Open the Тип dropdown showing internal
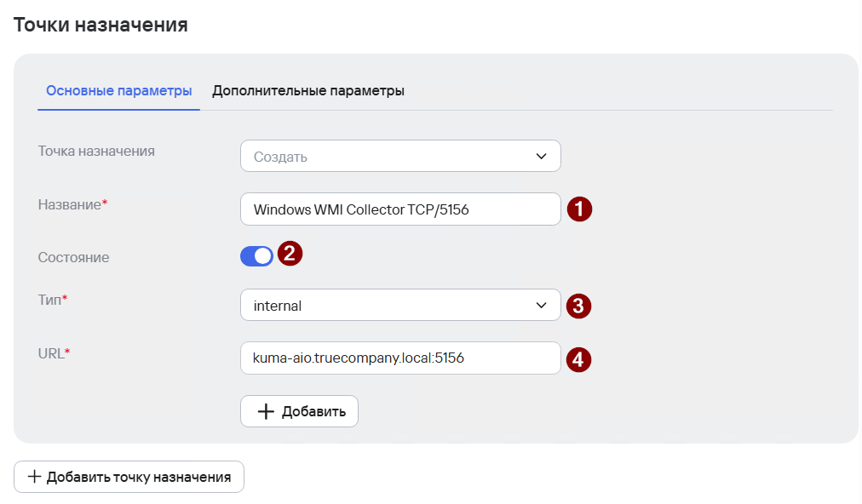 (x=400, y=305)
